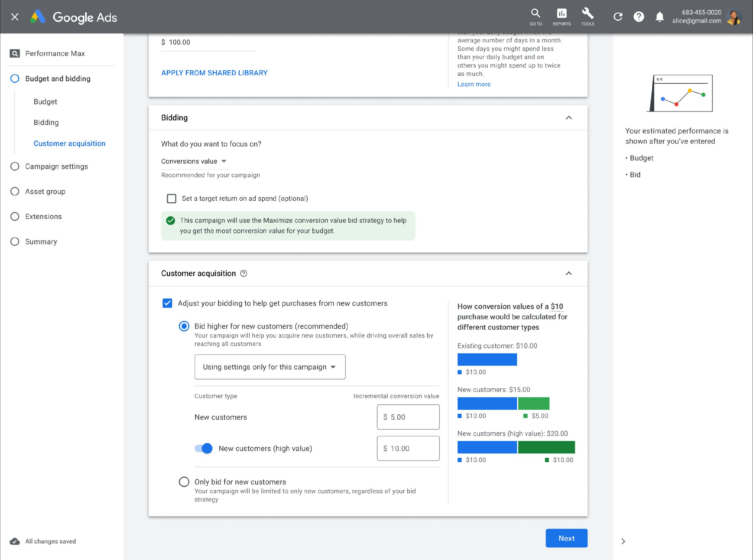Click Apply from shared library
Screen dimensions: 753x560
click(x=214, y=73)
